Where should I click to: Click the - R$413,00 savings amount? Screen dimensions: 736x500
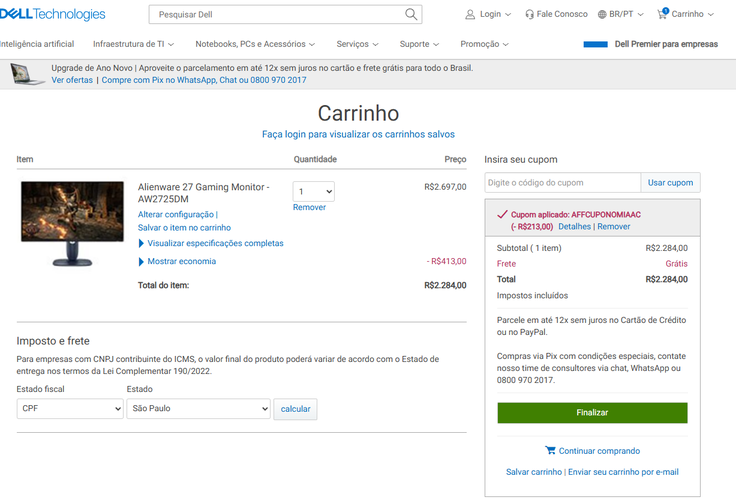[446, 262]
